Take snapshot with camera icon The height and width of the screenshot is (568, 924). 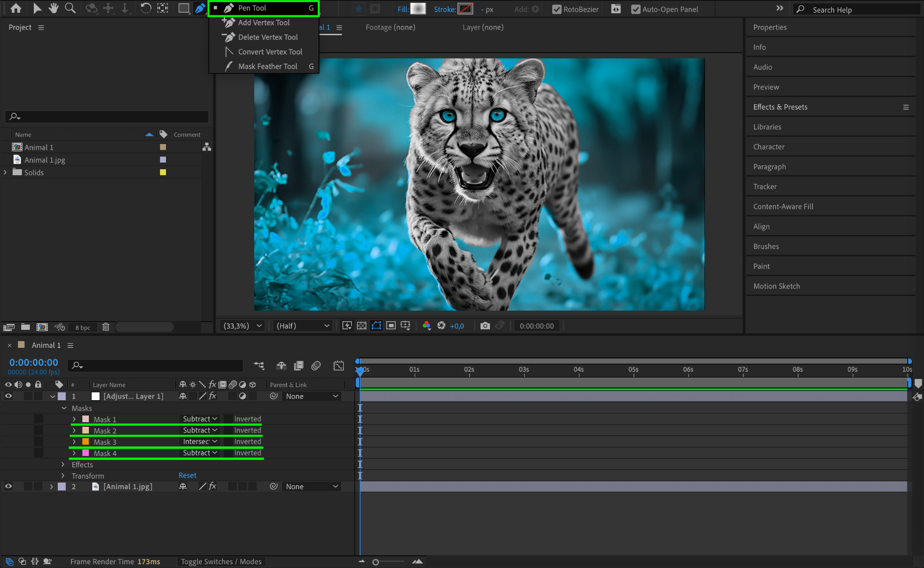(x=485, y=326)
